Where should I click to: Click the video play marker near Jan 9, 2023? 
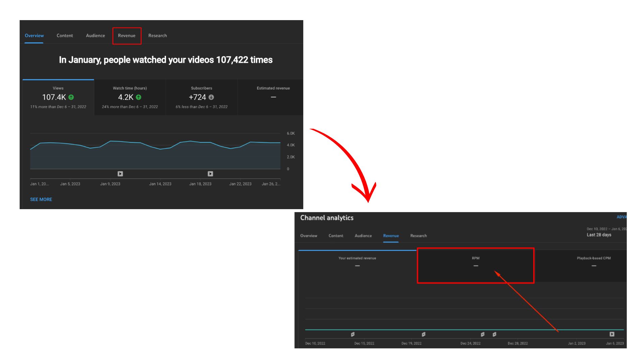click(120, 174)
